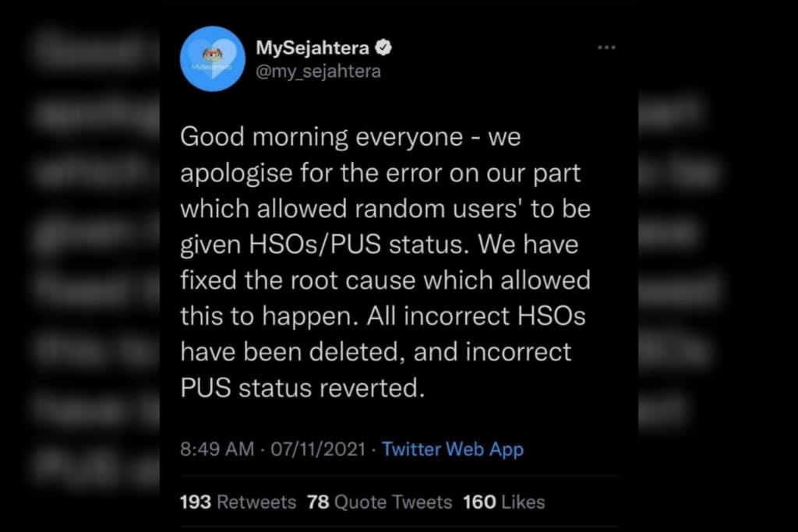Click the "Good morning everyone" opening line
The width and height of the screenshot is (798, 532).
[x=321, y=137]
